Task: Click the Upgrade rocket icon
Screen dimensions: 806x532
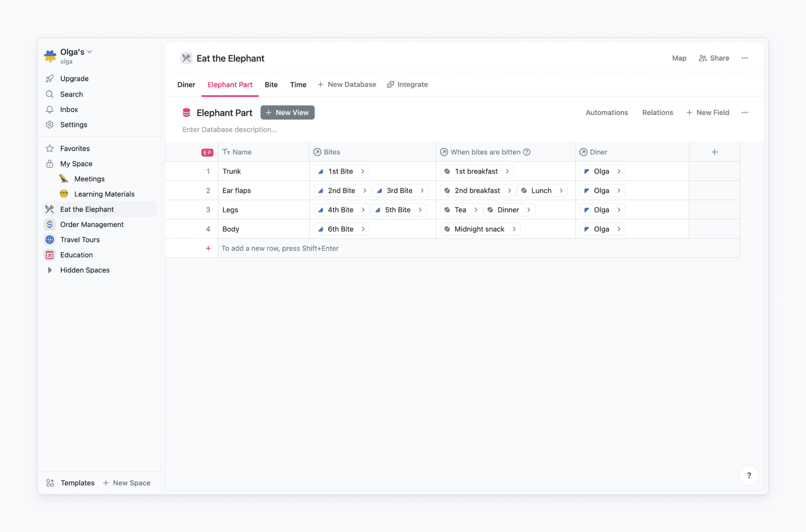Action: tap(50, 78)
